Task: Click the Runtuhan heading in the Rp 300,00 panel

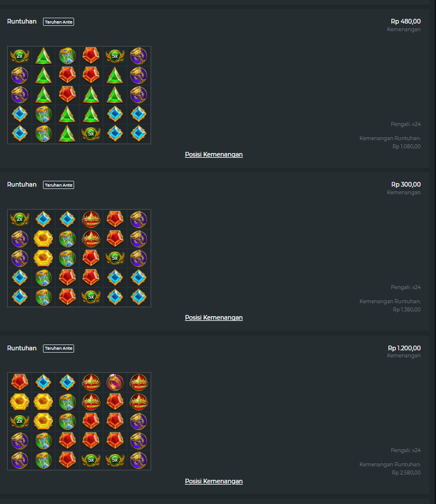Action: pos(22,184)
